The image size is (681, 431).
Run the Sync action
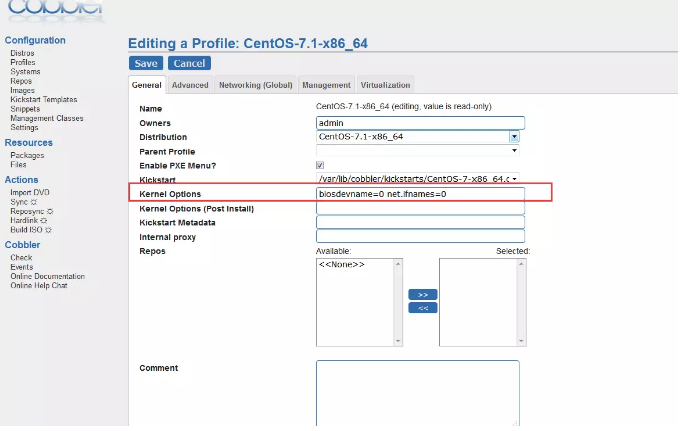point(19,202)
